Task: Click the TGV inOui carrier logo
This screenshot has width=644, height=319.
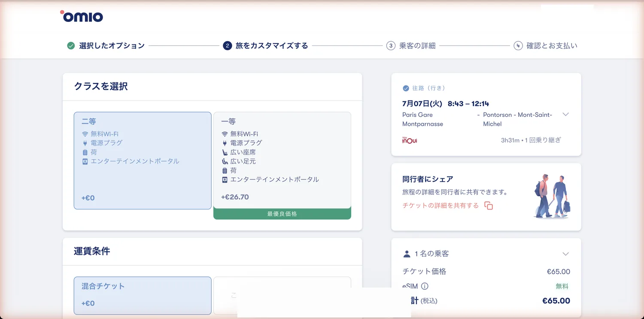Action: click(410, 140)
